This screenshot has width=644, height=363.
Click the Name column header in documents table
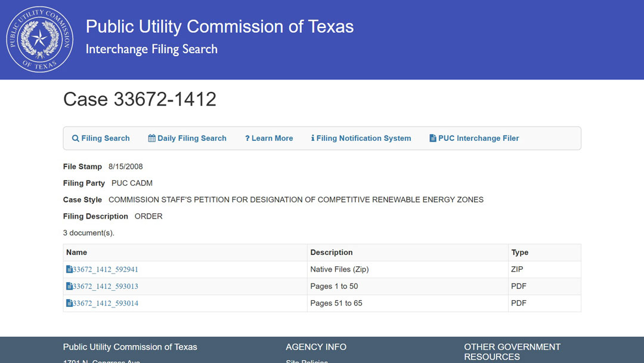77,253
